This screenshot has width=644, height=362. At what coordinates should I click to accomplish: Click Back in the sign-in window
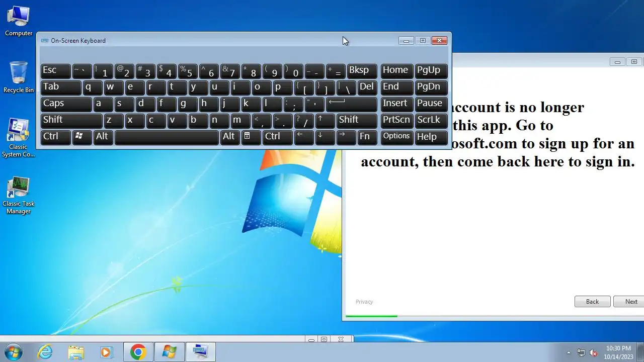(x=592, y=302)
